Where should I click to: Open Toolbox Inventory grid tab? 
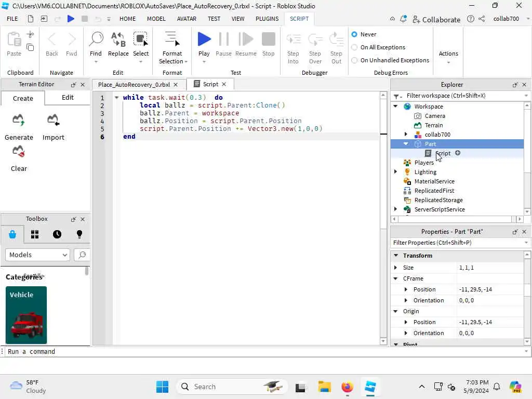(x=35, y=234)
